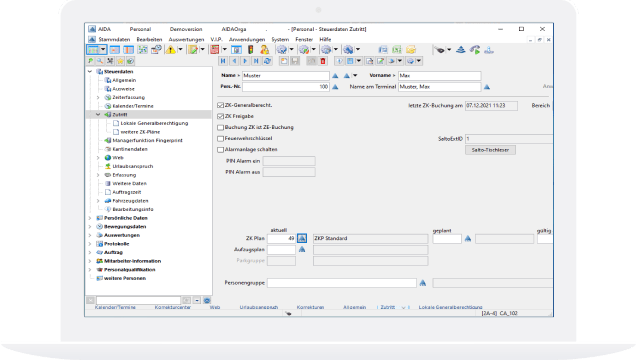Click the green arrow icon above tree
The image size is (638, 360).
[90, 61]
